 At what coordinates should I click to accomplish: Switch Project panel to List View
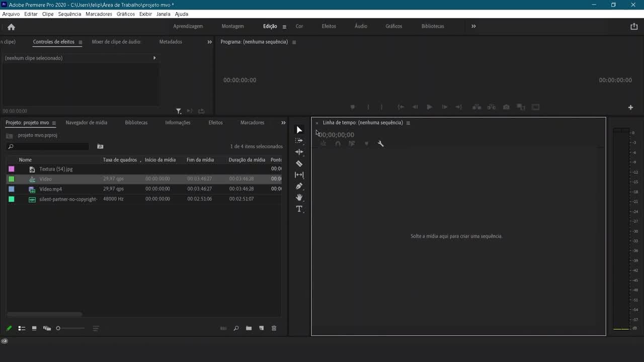click(22, 328)
